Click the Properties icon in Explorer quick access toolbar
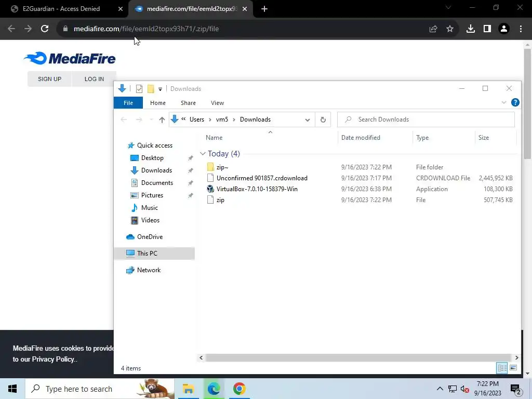 [x=139, y=89]
